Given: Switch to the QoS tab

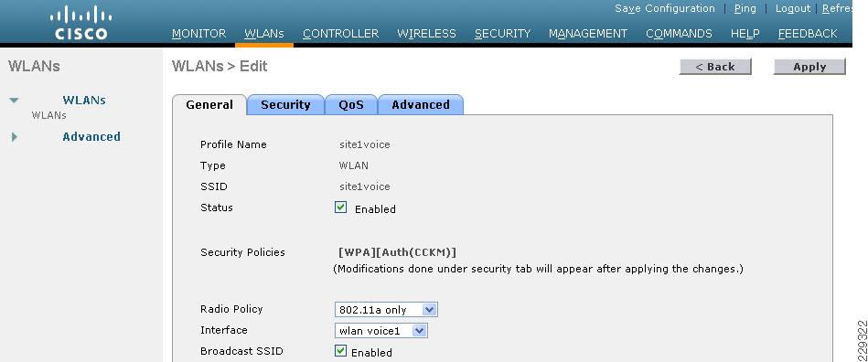Looking at the screenshot, I should (351, 104).
